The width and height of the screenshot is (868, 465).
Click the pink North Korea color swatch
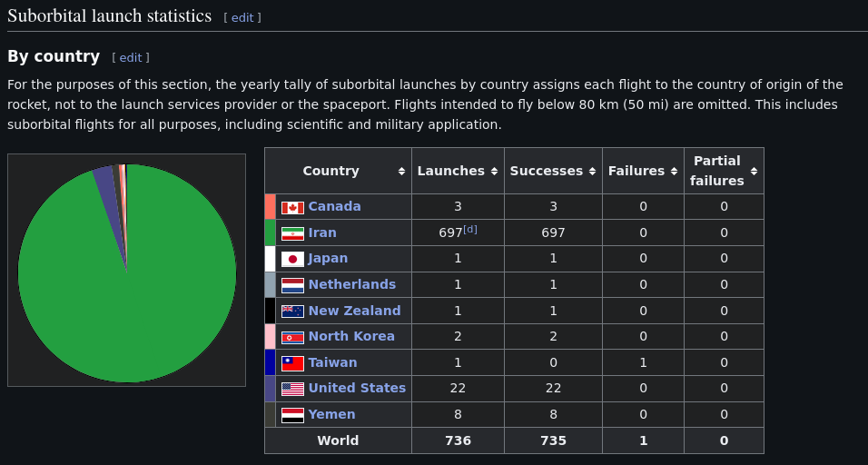270,337
